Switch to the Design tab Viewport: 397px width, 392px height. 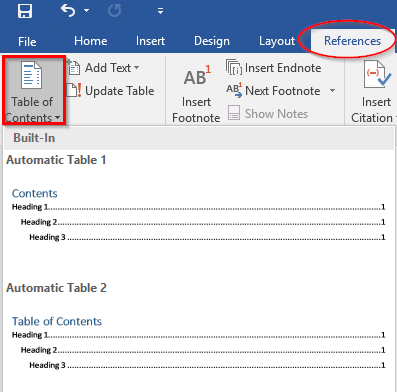212,41
